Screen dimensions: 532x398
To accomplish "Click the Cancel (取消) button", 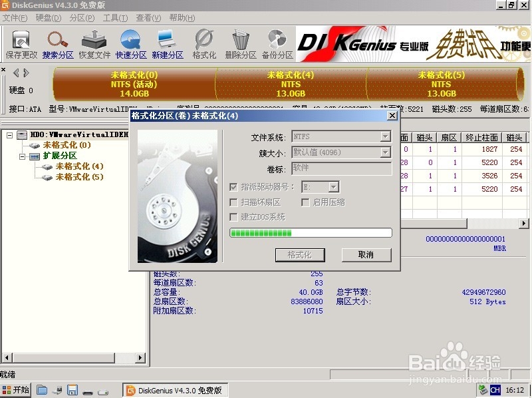I will point(366,255).
